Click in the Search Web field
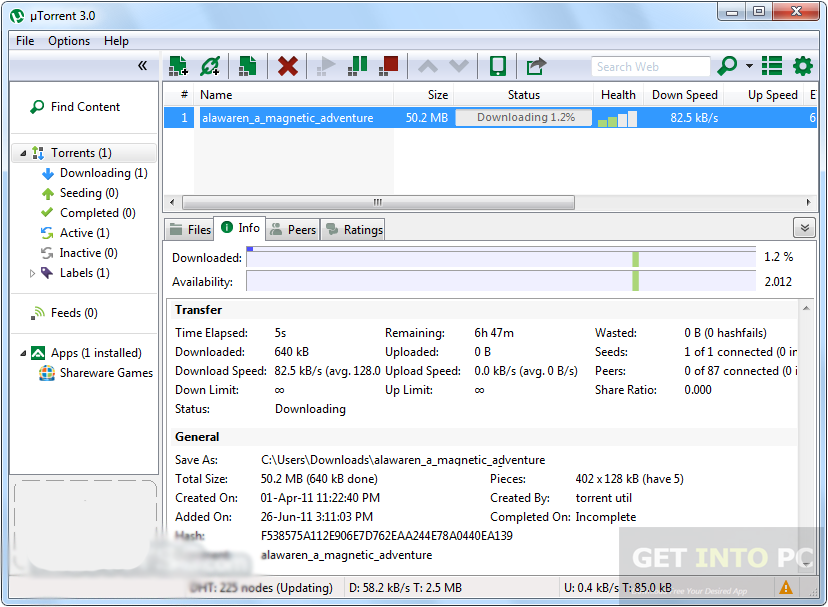The width and height of the screenshot is (828, 607). (x=651, y=67)
